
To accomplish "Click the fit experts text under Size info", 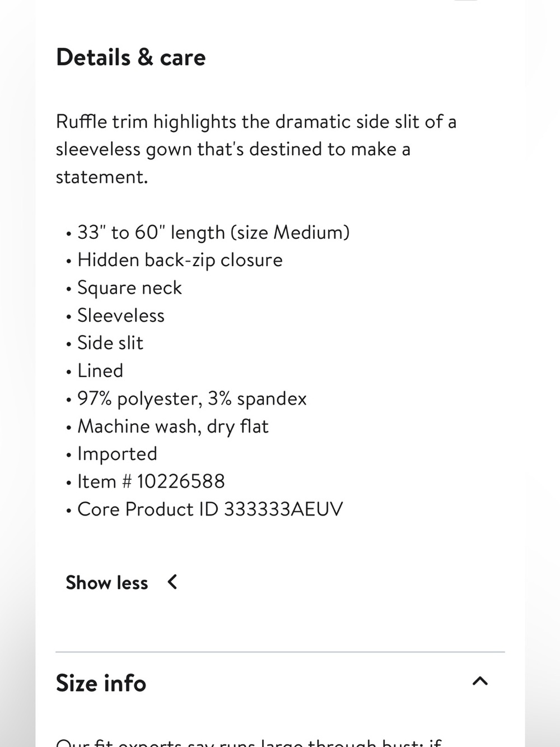I will tap(249, 742).
